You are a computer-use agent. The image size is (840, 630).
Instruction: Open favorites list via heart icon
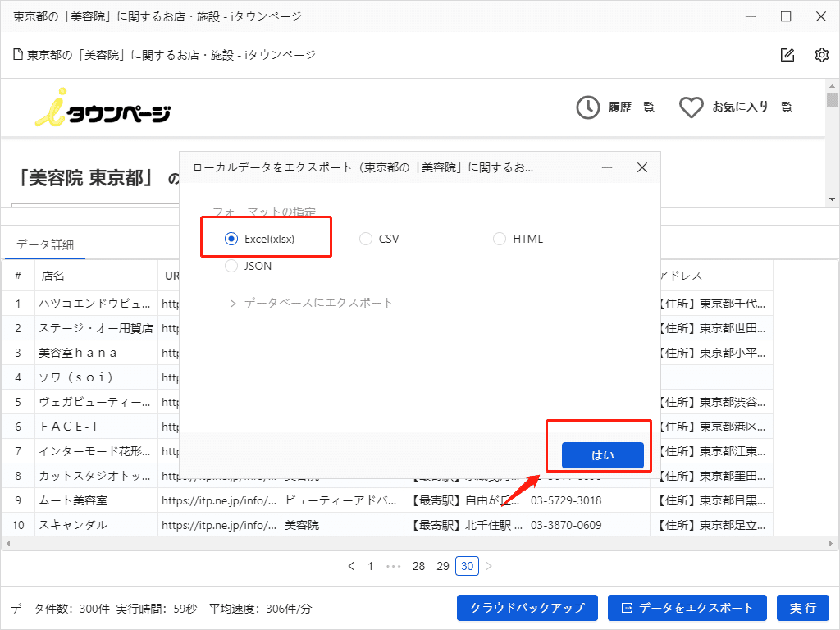coord(692,107)
